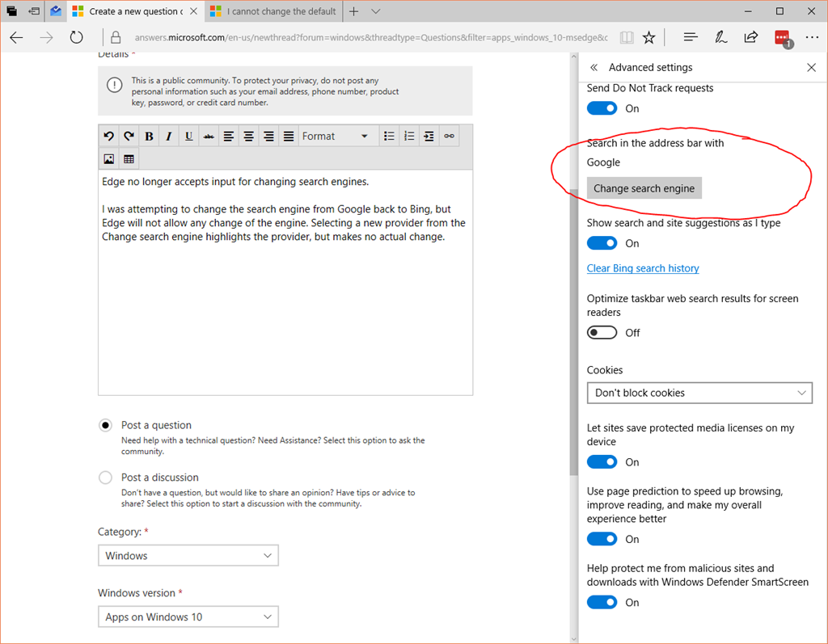The width and height of the screenshot is (828, 644).
Task: Add page to favorites star
Action: coord(649,37)
